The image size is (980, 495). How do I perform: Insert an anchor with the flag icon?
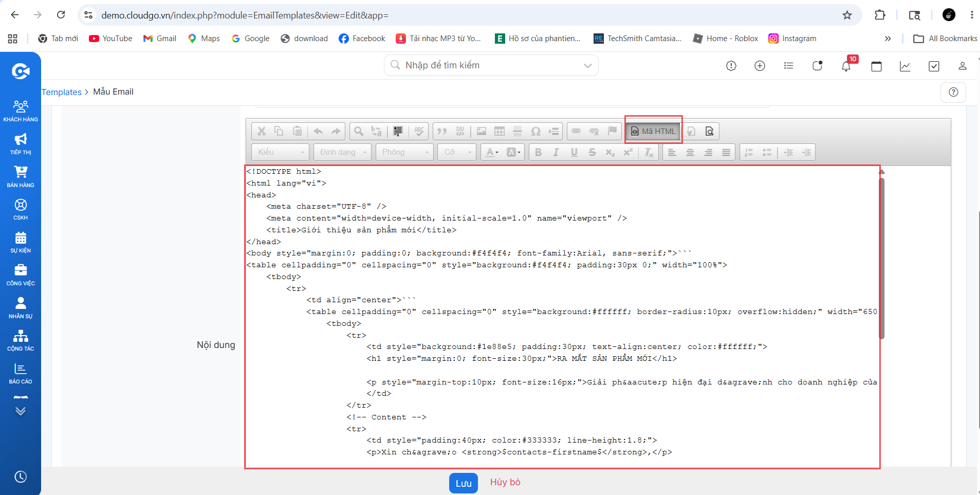pos(612,131)
